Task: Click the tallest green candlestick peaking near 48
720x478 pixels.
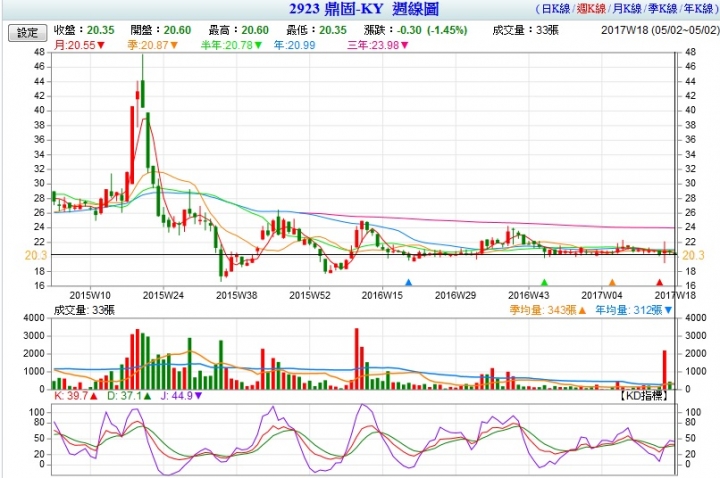Action: pyautogui.click(x=143, y=94)
